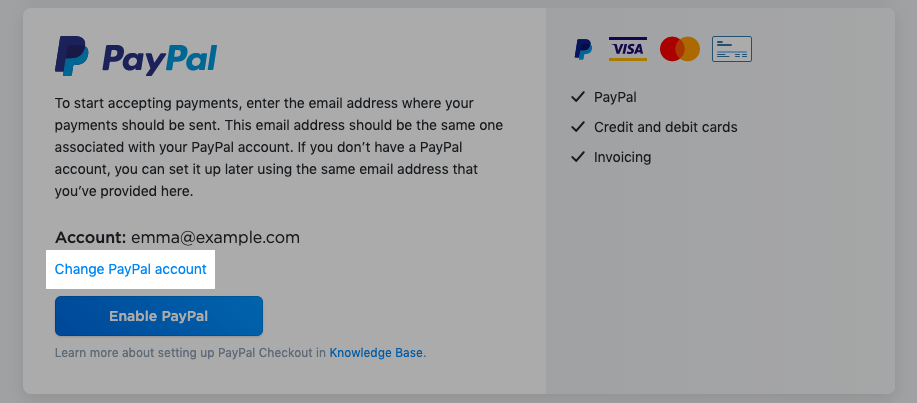Open the Knowledge Base link

pyautogui.click(x=376, y=353)
